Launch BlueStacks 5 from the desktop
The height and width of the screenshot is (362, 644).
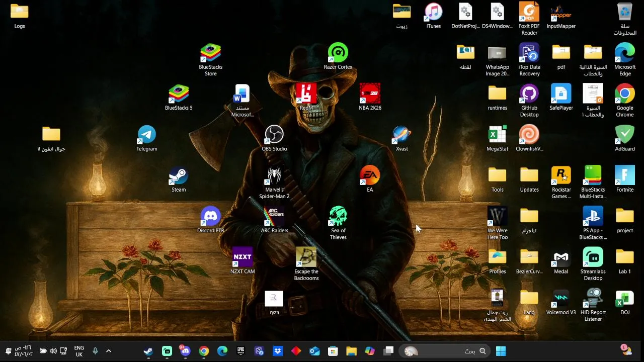click(x=179, y=98)
